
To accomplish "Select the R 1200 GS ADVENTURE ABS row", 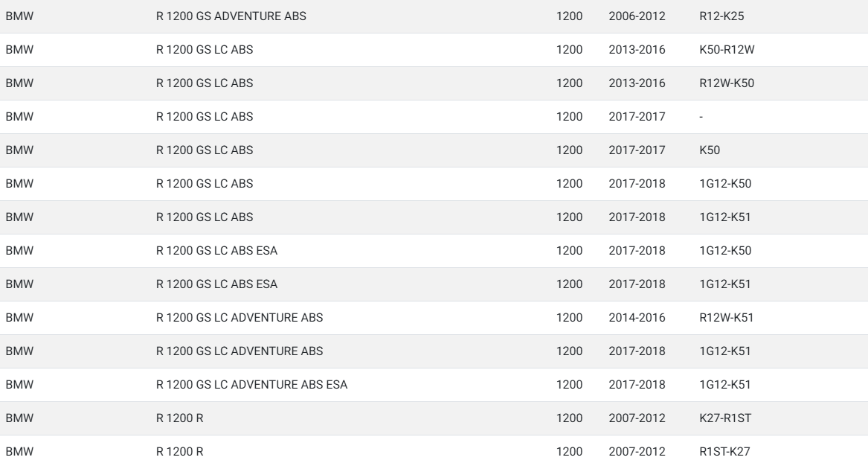I will tap(434, 16).
